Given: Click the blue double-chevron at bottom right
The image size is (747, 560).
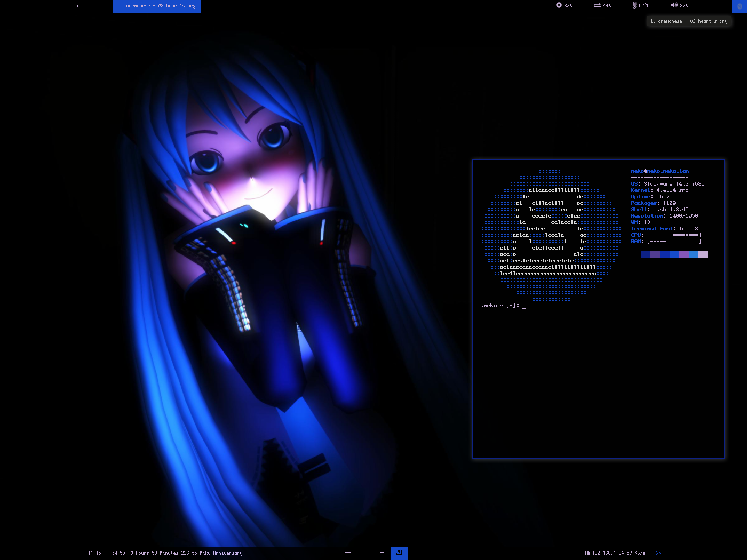Looking at the screenshot, I should pos(658,553).
